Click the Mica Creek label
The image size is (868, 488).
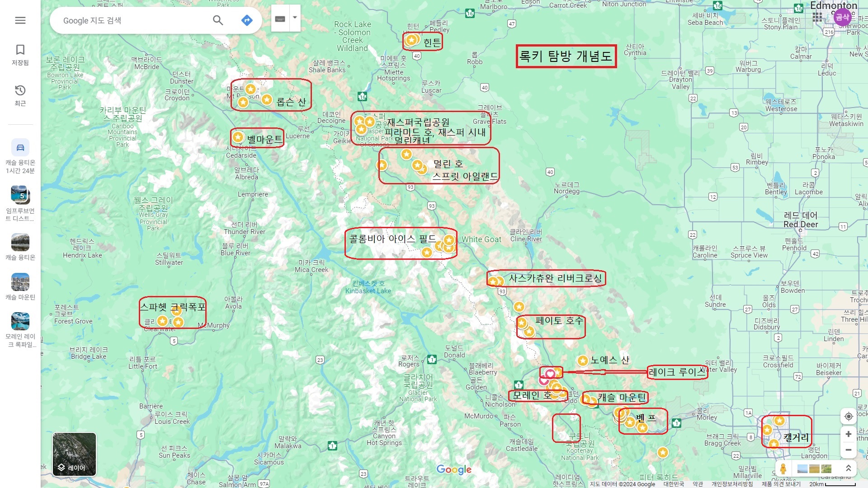pyautogui.click(x=311, y=266)
